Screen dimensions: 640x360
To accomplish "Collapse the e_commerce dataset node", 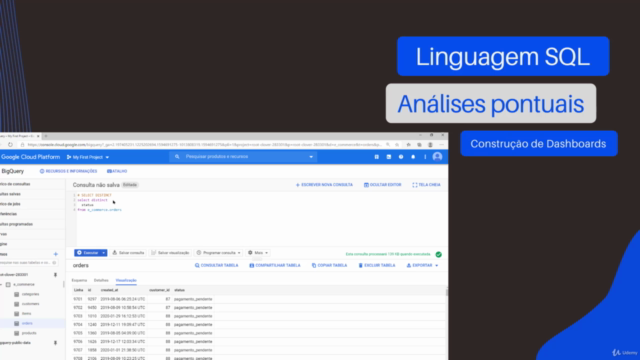I will 1,284.
